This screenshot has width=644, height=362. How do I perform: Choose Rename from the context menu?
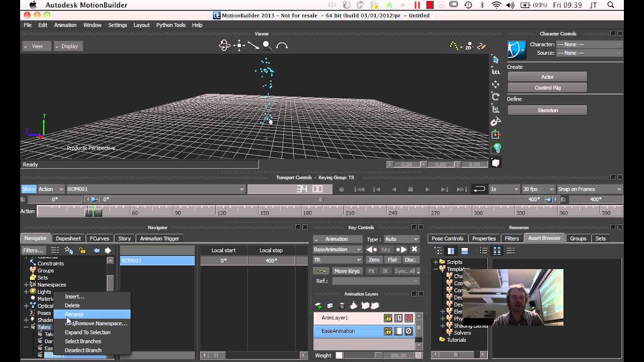[x=92, y=314]
